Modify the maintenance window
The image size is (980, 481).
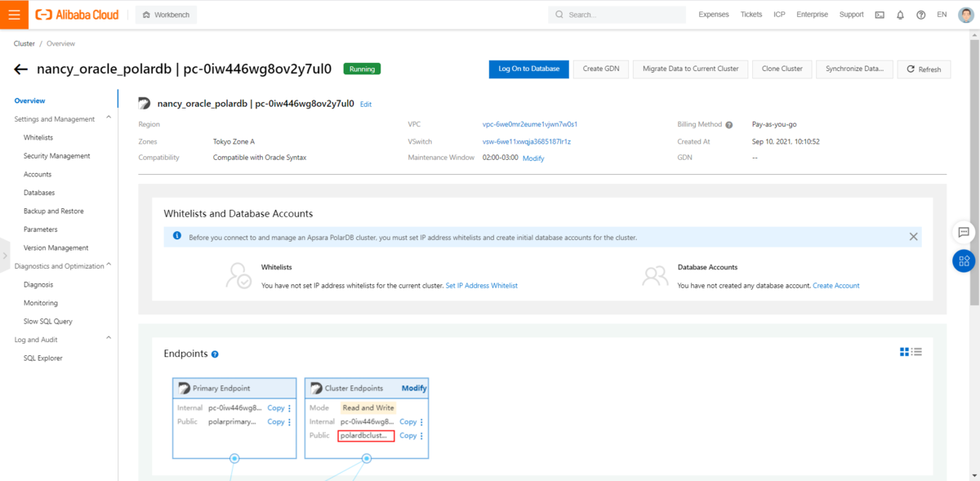pyautogui.click(x=533, y=158)
